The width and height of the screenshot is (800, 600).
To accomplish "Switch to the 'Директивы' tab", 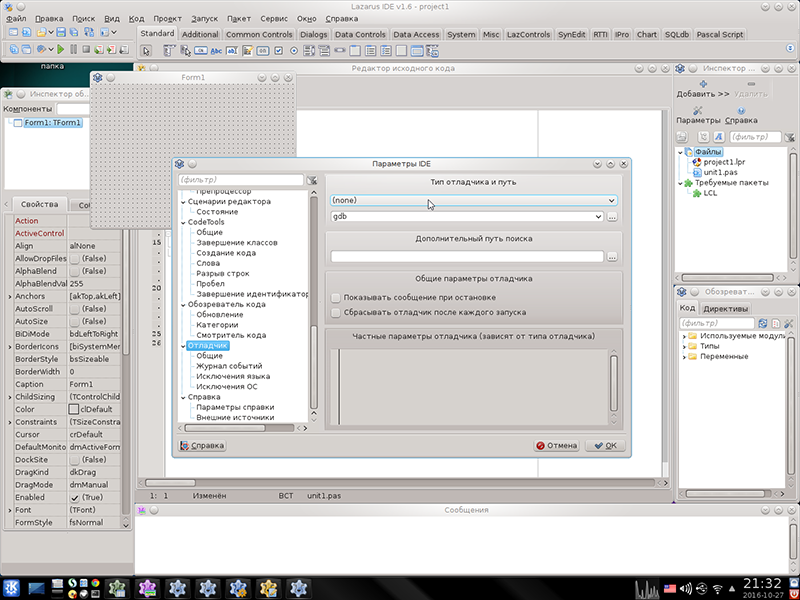I will [x=725, y=309].
